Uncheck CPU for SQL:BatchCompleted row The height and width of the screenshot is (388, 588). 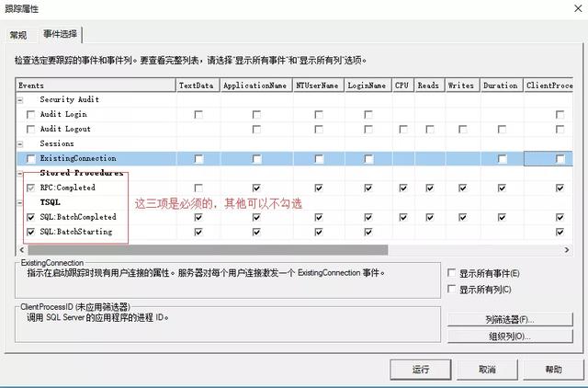coord(403,217)
